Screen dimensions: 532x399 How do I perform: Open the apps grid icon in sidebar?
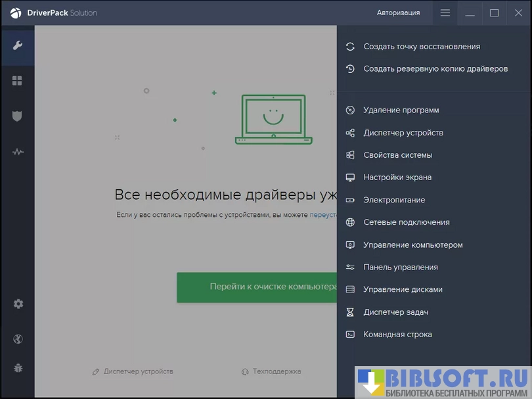18,81
